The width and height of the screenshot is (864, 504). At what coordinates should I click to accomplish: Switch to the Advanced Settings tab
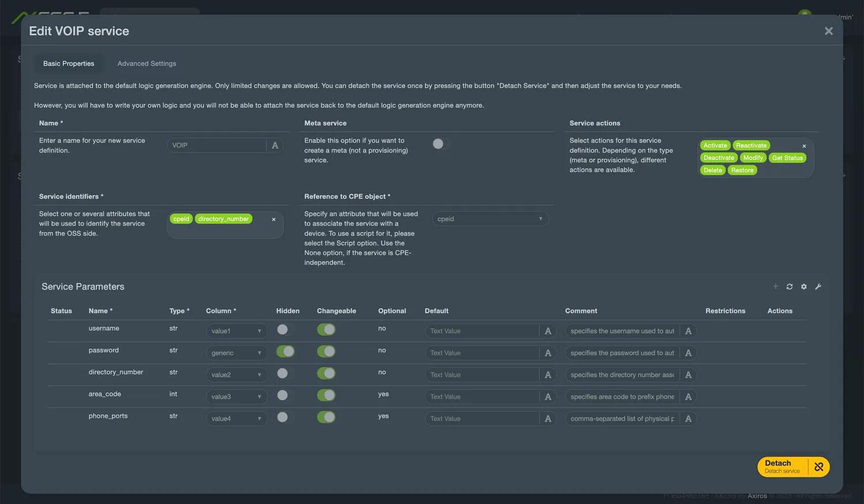click(146, 63)
